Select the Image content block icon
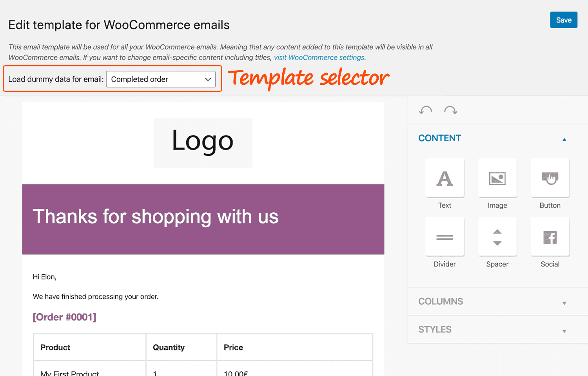The image size is (588, 376). coord(497,178)
